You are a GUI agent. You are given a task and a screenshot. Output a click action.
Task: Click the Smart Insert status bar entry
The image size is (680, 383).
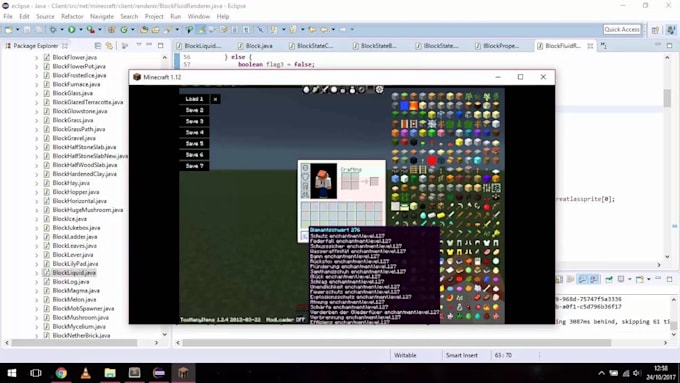(x=462, y=355)
